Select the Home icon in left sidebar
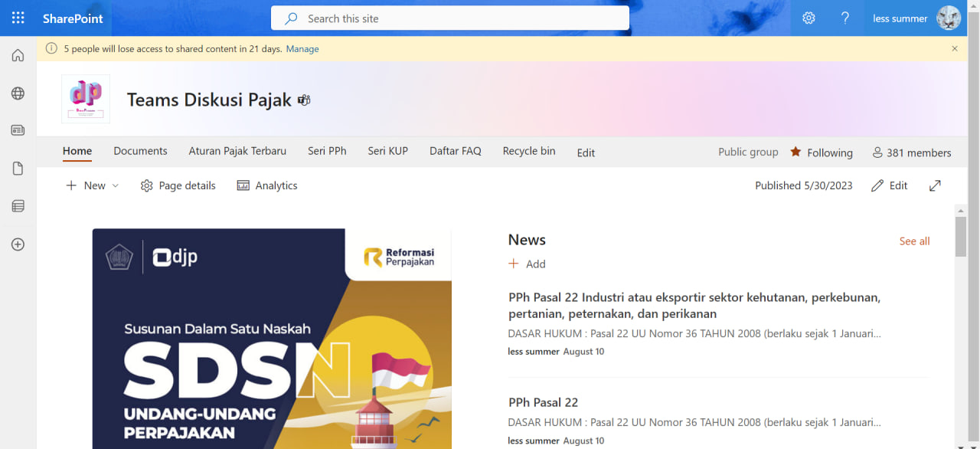980x449 pixels. tap(17, 55)
